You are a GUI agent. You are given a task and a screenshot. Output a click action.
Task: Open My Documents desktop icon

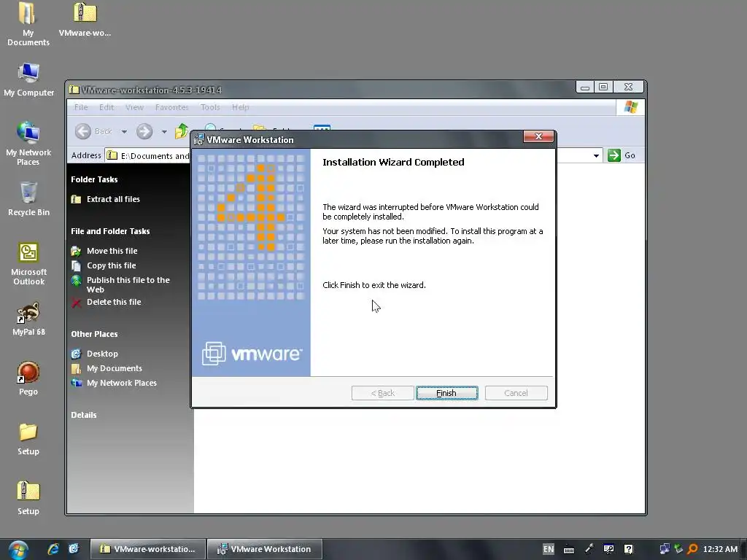[28, 24]
